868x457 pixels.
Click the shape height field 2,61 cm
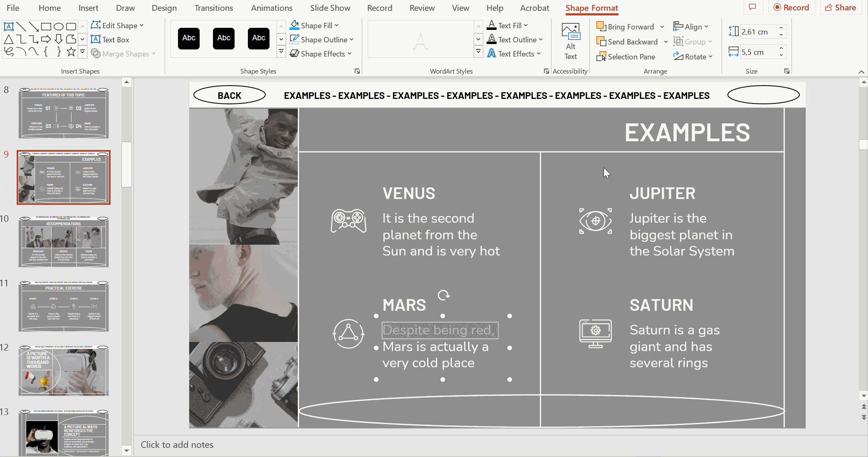pos(759,32)
